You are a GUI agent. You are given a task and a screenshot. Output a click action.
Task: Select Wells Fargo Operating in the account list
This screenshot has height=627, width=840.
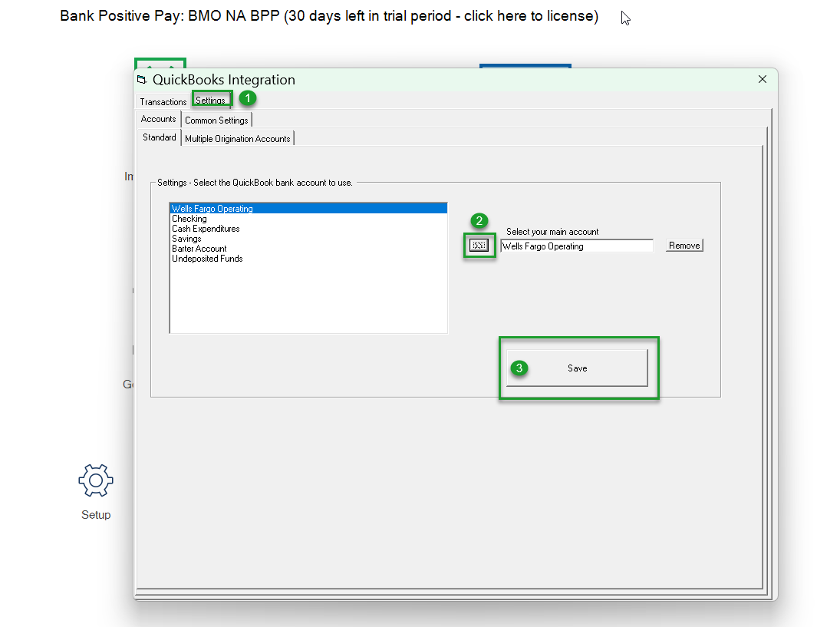(x=212, y=209)
